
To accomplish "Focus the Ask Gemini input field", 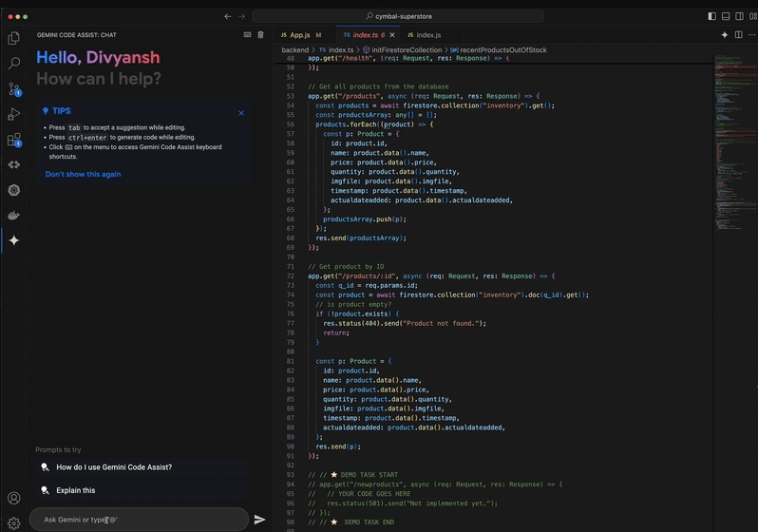I will [x=138, y=520].
